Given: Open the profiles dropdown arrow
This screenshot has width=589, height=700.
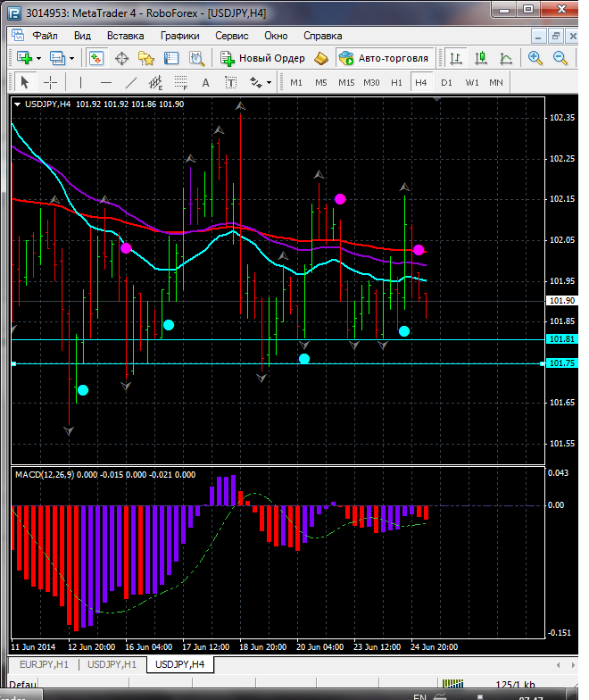Looking at the screenshot, I should 72,58.
